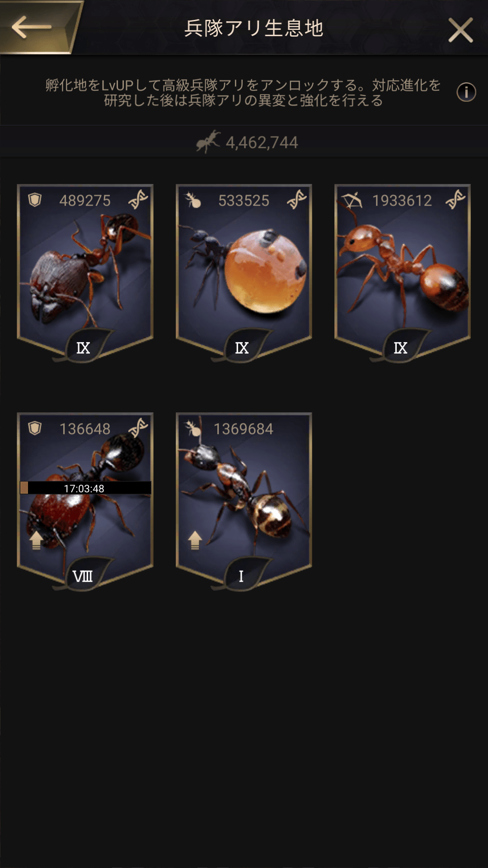This screenshot has width=488, height=868.
Task: Tap the 17:03:48 upgrade progress bar
Action: tap(85, 488)
